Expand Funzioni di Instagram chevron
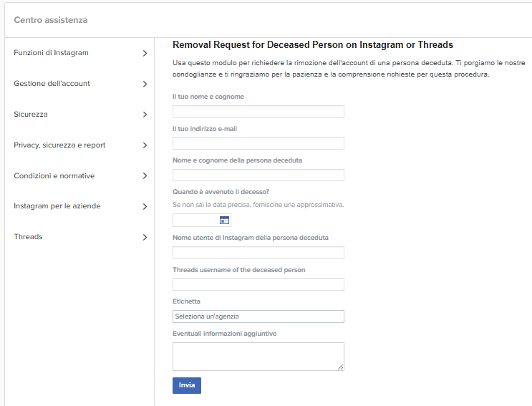532x406 pixels. pyautogui.click(x=145, y=53)
